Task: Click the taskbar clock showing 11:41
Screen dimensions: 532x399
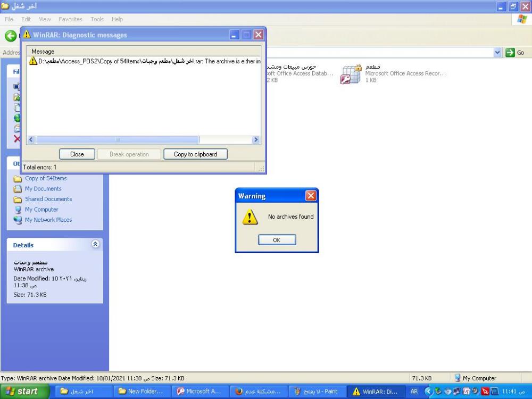Action: [513, 392]
